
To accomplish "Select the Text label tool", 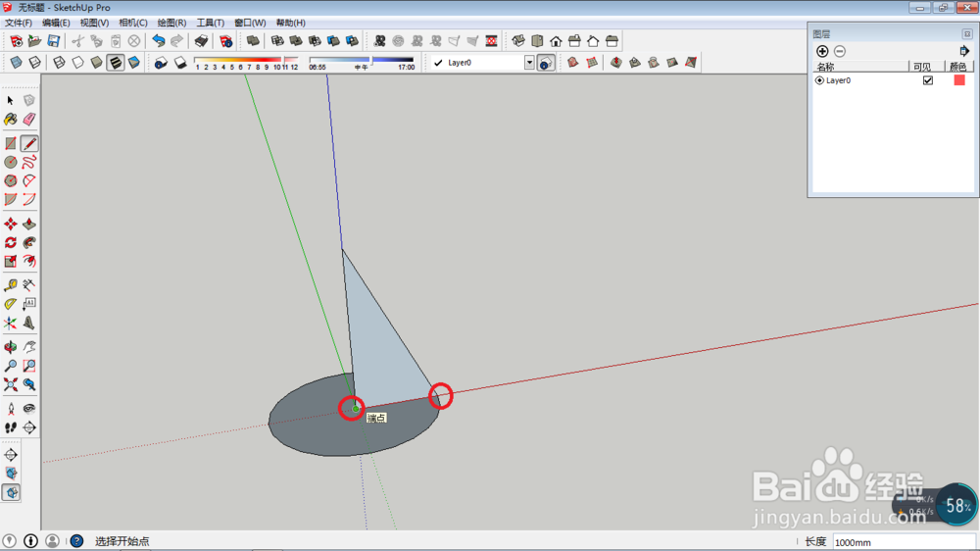I will pos(28,304).
